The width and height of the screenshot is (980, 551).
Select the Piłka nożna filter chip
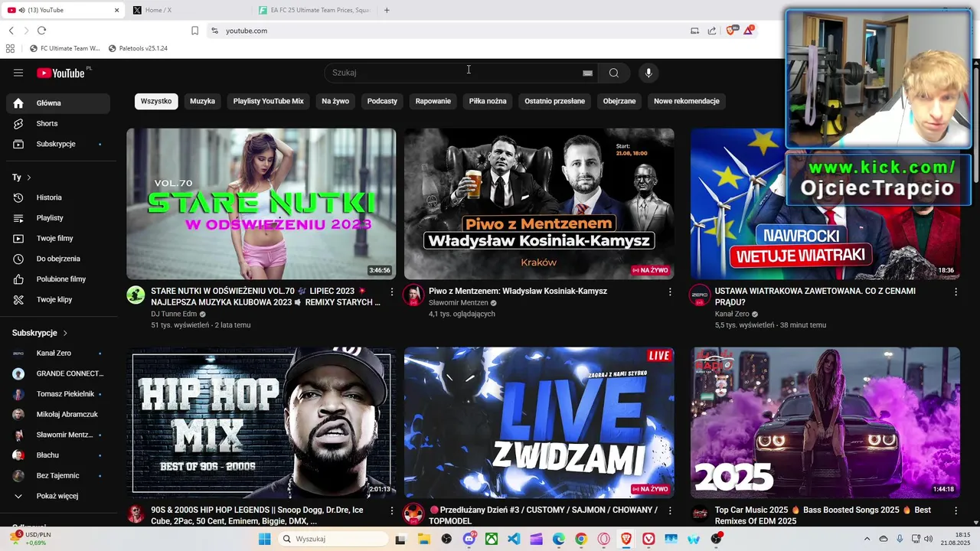(x=488, y=101)
